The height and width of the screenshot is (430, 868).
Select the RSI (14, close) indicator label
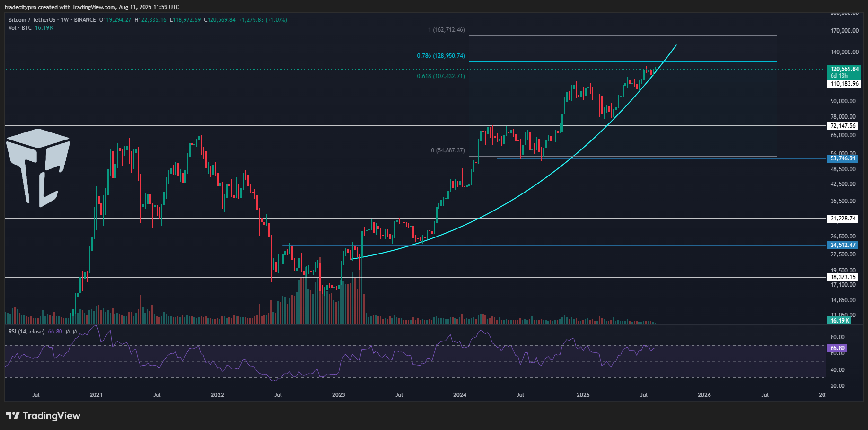[x=26, y=332]
